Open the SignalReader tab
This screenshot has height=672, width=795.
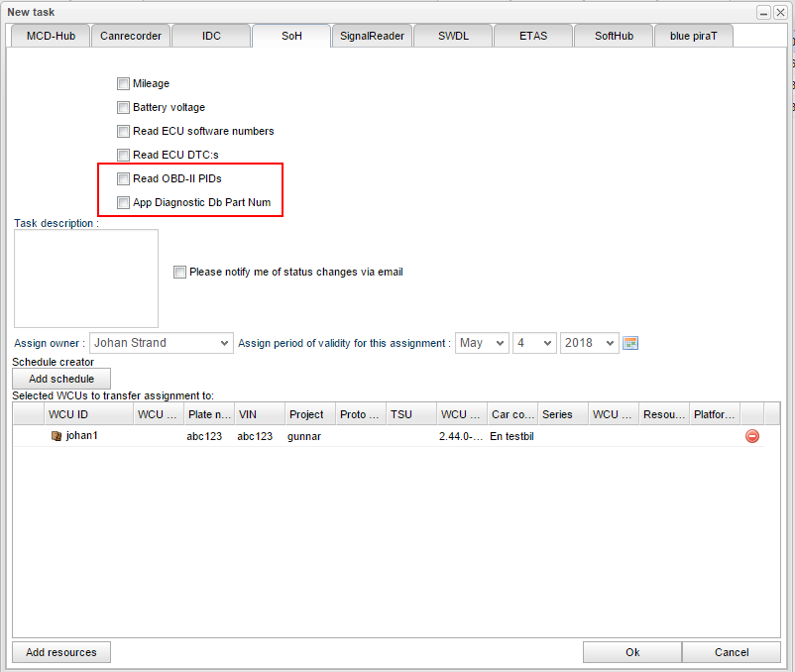click(x=372, y=36)
